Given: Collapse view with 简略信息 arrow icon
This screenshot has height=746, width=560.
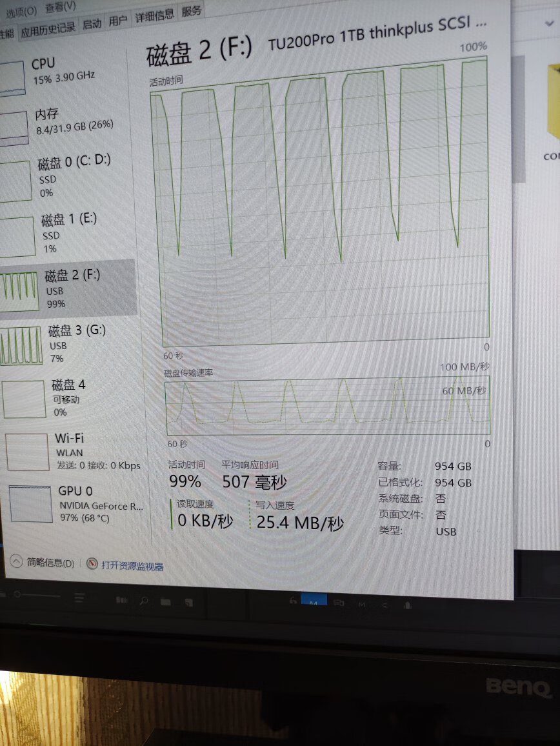Looking at the screenshot, I should click(15, 562).
